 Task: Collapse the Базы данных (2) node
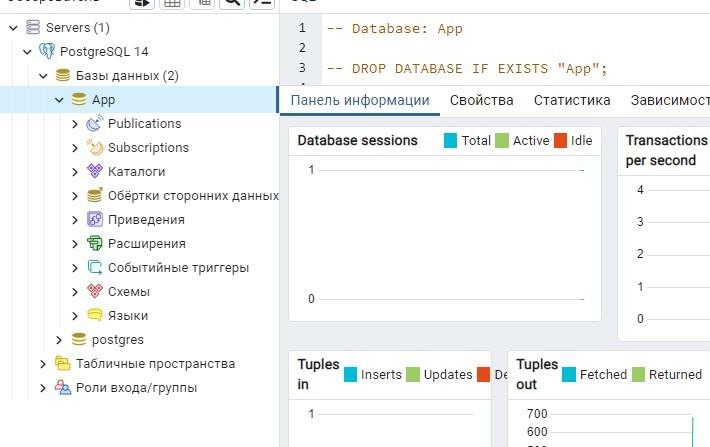43,76
